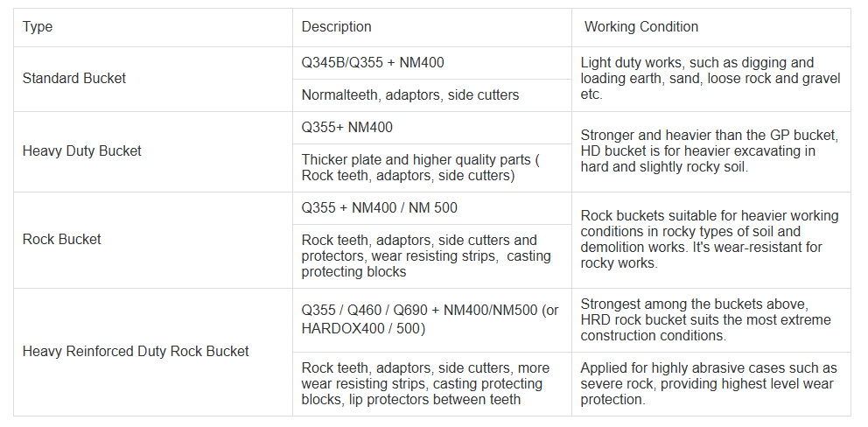The height and width of the screenshot is (427, 868).
Task: Select the Heavy Duty Bucket cell
Action: (x=82, y=151)
